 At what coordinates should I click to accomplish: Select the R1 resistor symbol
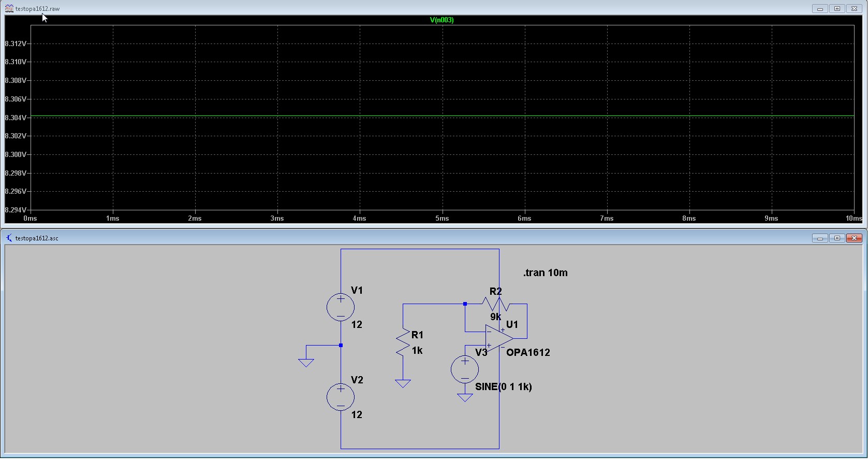click(403, 342)
